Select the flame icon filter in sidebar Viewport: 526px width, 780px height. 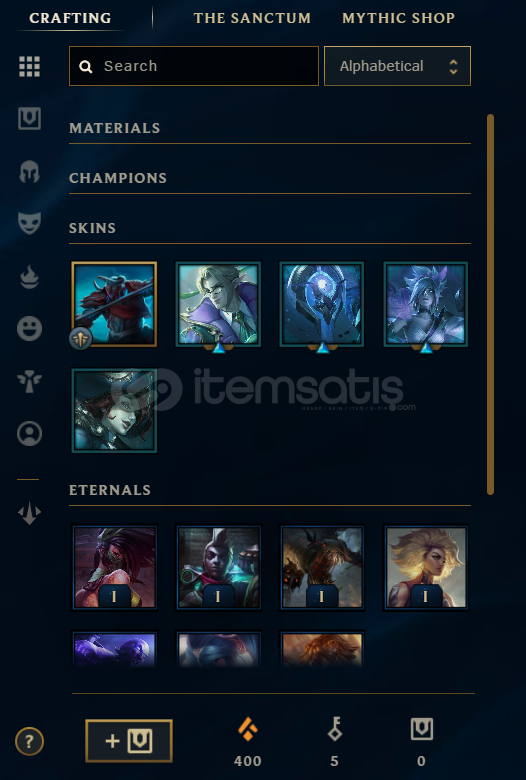pos(29,277)
